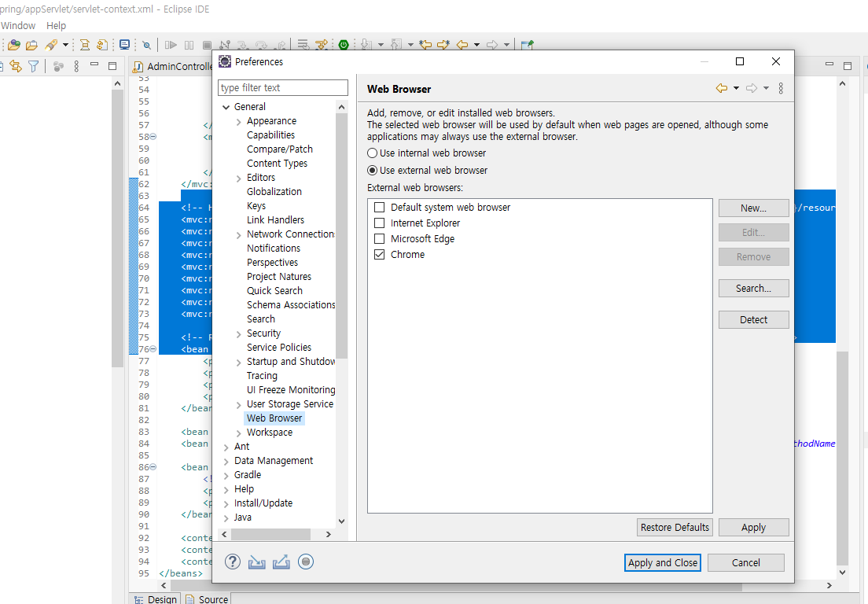Expand the Appearance node

pyautogui.click(x=238, y=121)
